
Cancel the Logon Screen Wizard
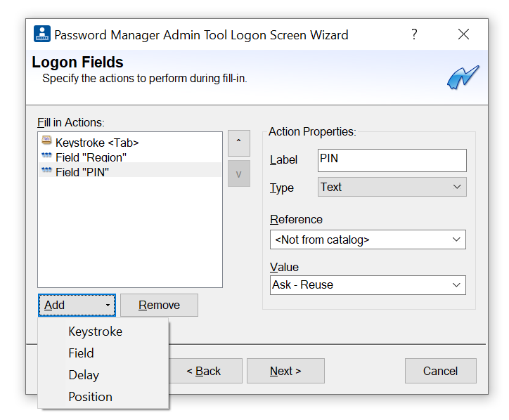(x=440, y=371)
